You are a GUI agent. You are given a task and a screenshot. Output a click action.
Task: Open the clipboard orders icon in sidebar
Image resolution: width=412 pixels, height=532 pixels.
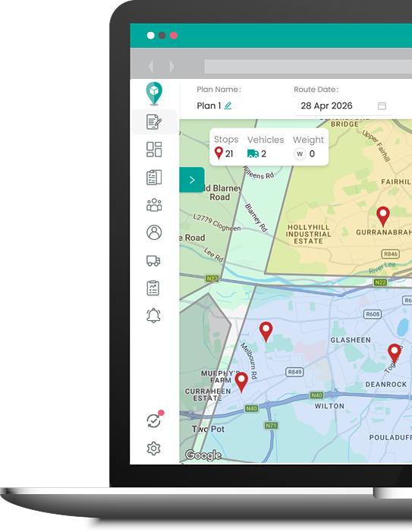tap(154, 177)
